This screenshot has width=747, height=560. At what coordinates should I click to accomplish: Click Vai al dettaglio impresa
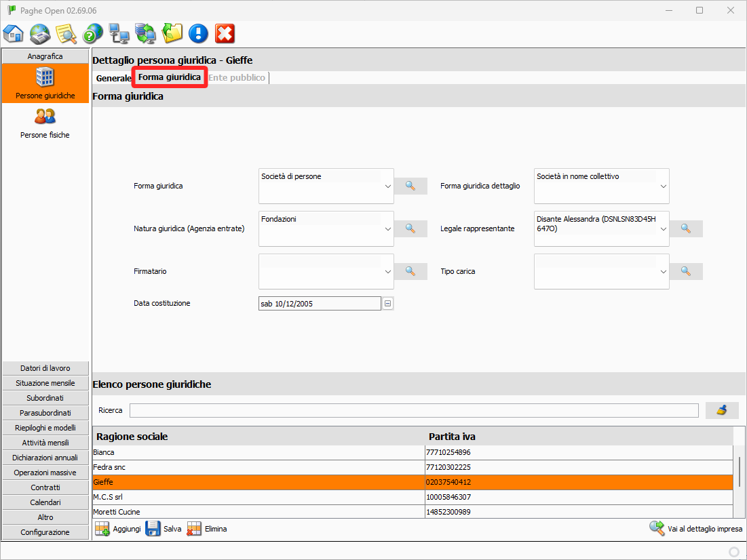click(696, 529)
